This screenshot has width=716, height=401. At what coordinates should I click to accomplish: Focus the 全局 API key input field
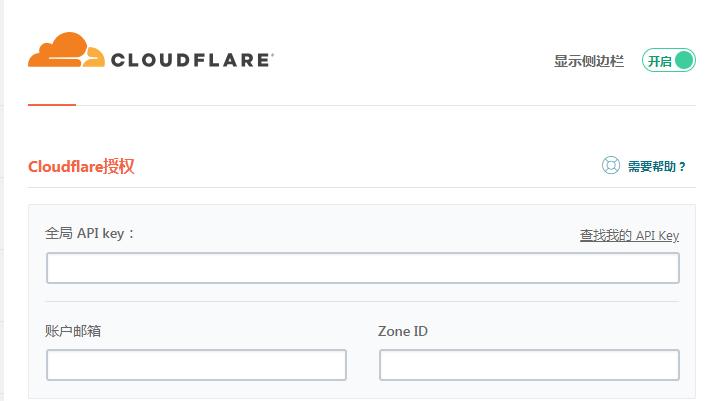(362, 268)
